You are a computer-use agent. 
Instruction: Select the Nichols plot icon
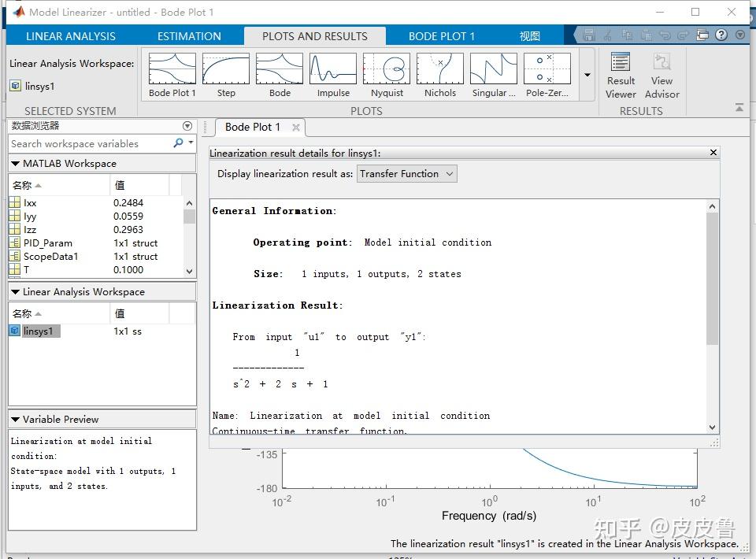[439, 69]
